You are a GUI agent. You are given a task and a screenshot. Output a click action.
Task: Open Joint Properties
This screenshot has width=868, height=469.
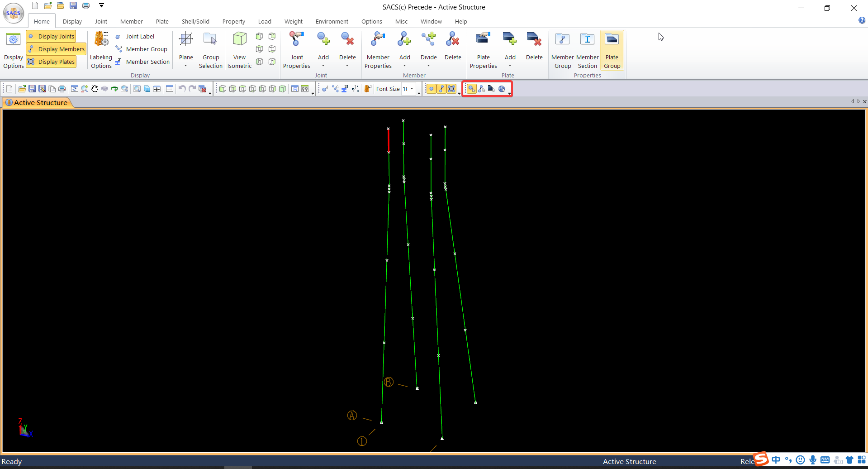coord(297,50)
